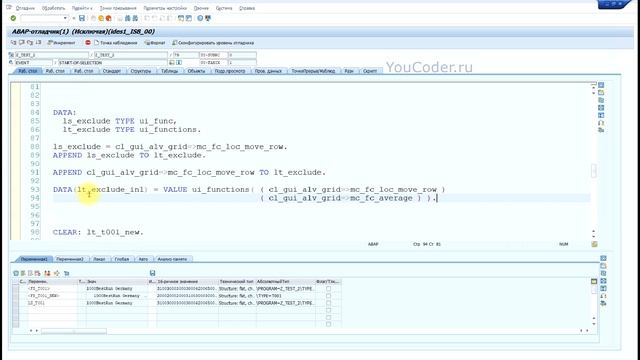The width and height of the screenshot is (640, 360).
Task: Click the START-OF-SELECTION event field
Action: click(x=113, y=62)
